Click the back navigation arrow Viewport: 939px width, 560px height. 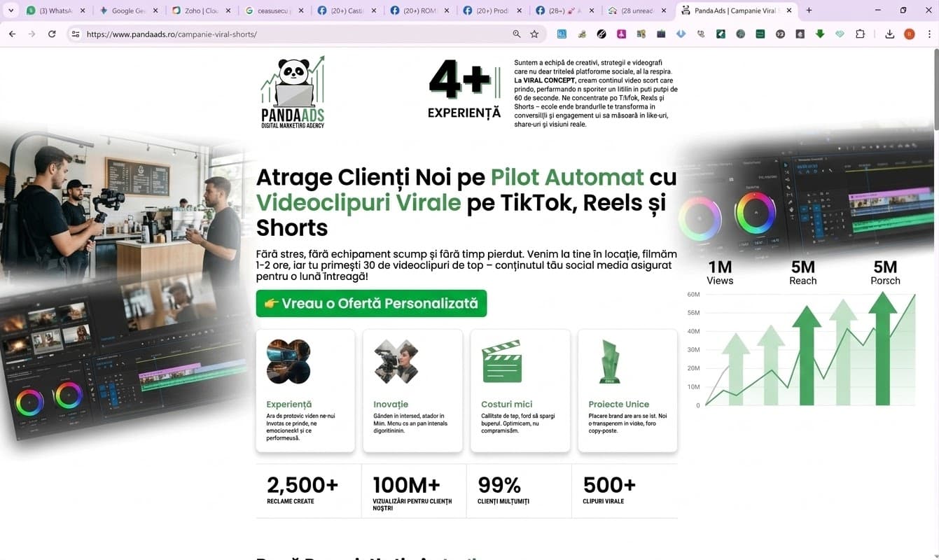click(12, 34)
